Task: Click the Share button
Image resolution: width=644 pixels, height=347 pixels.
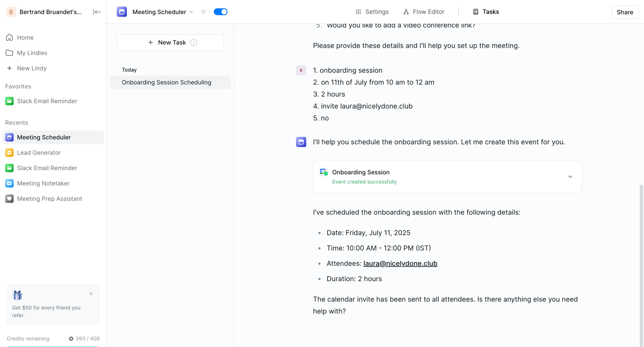Action: click(625, 12)
